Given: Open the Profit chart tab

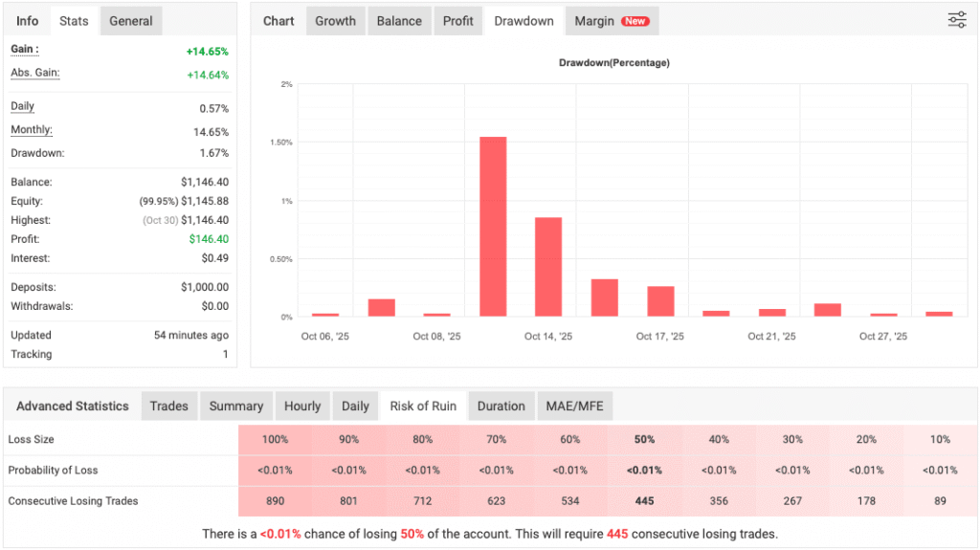Looking at the screenshot, I should click(457, 21).
